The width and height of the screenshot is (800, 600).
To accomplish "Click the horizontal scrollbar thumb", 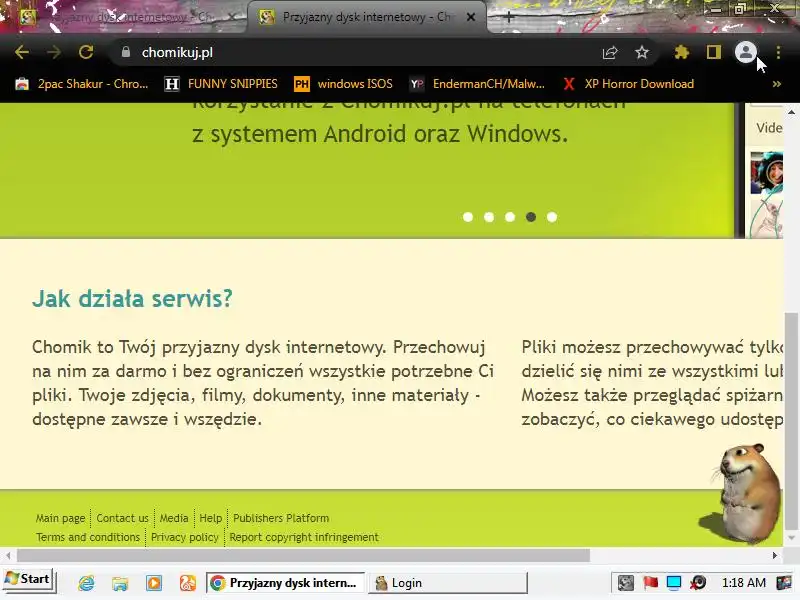I will (304, 555).
